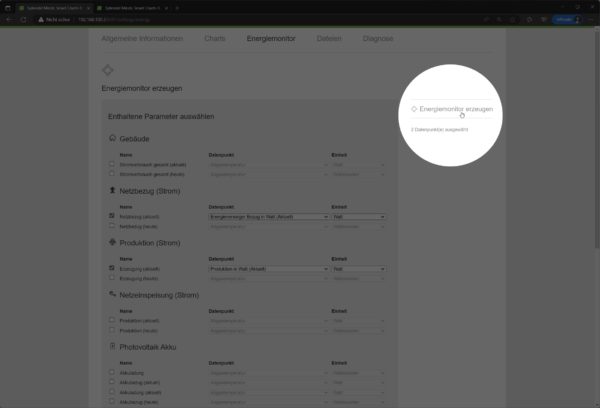Reload the page with the refresh icon

pos(23,20)
